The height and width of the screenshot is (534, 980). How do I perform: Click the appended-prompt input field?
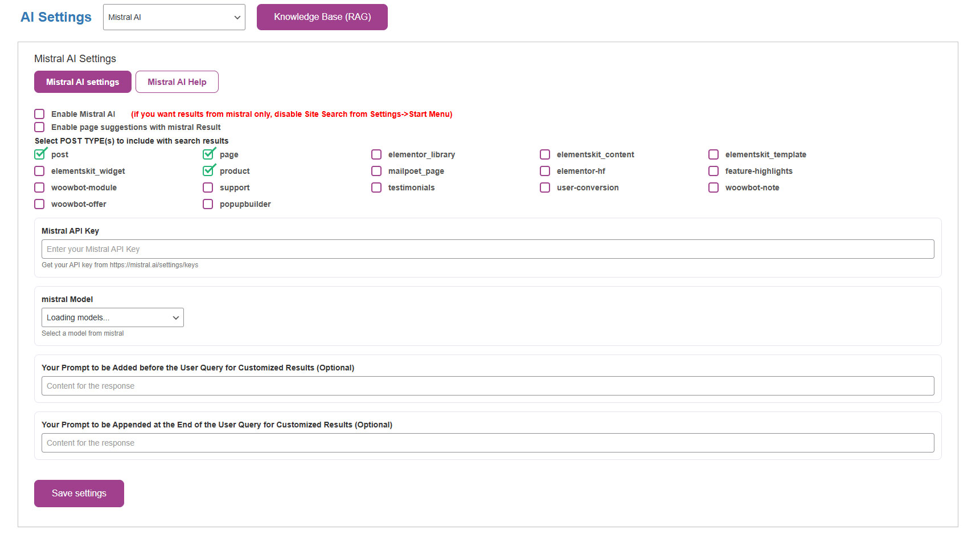tap(487, 443)
